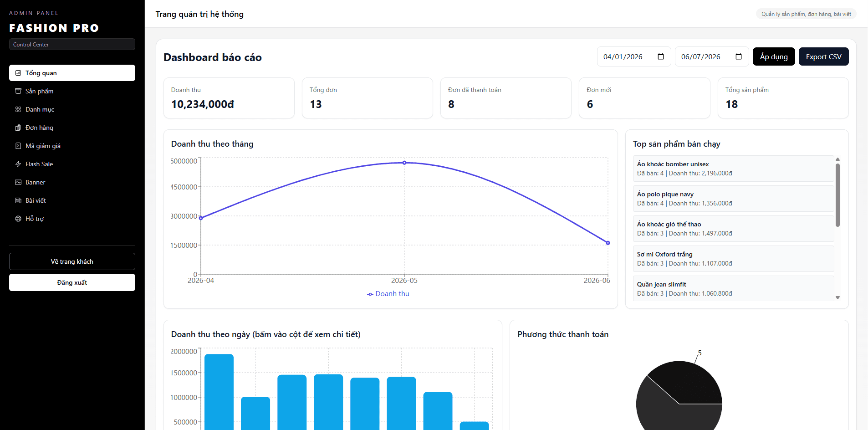Screen dimensions: 868x430
Task: Click the end date field 06/07/2026
Action: pos(712,56)
